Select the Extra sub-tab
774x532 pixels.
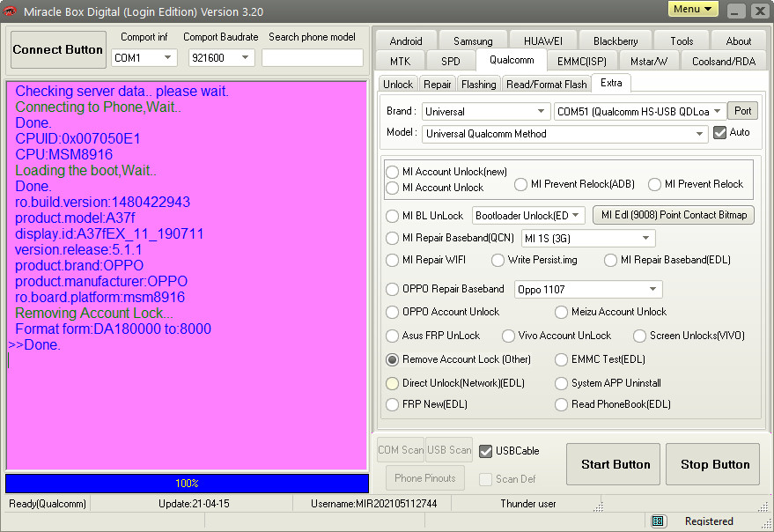611,83
